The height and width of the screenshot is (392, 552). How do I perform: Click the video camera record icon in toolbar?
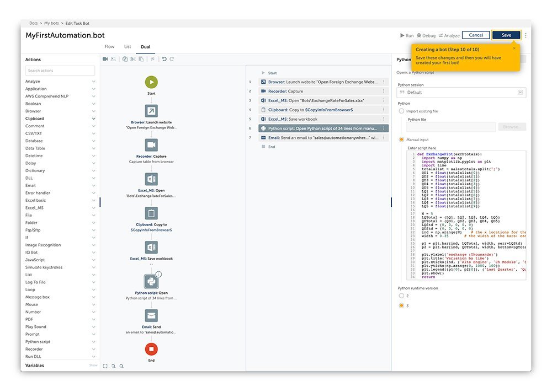pyautogui.click(x=105, y=59)
